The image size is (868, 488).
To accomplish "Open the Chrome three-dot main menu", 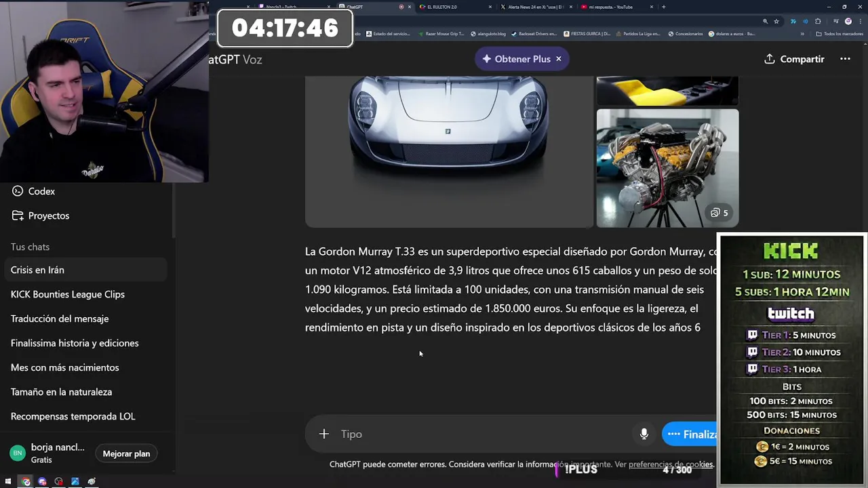I will pyautogui.click(x=859, y=21).
